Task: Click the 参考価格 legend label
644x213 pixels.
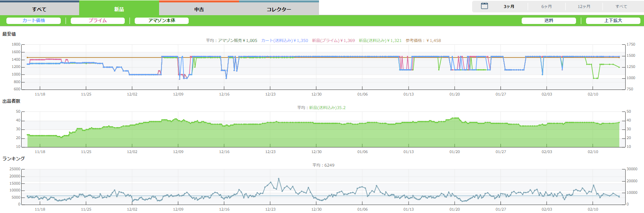Action: click(x=423, y=40)
